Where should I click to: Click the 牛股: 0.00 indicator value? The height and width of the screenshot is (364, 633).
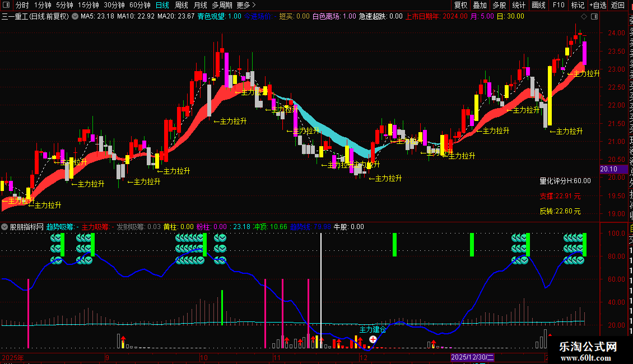(349, 227)
